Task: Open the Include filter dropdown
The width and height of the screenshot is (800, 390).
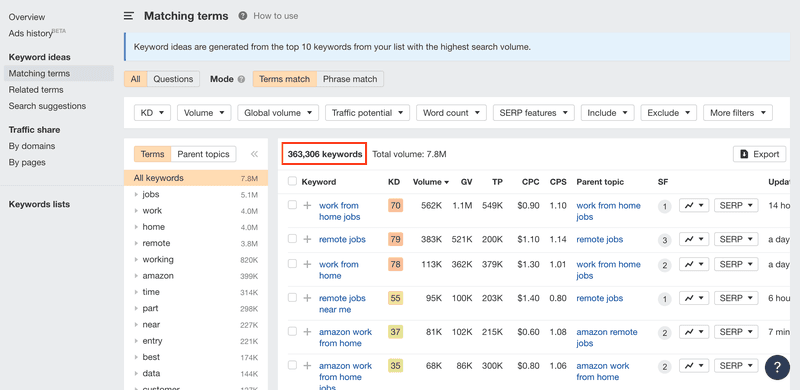Action: coord(608,113)
